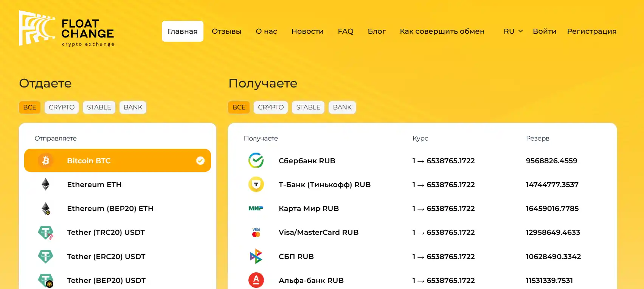Select CRYPTO filter under Получаете
The width and height of the screenshot is (644, 289).
[271, 107]
